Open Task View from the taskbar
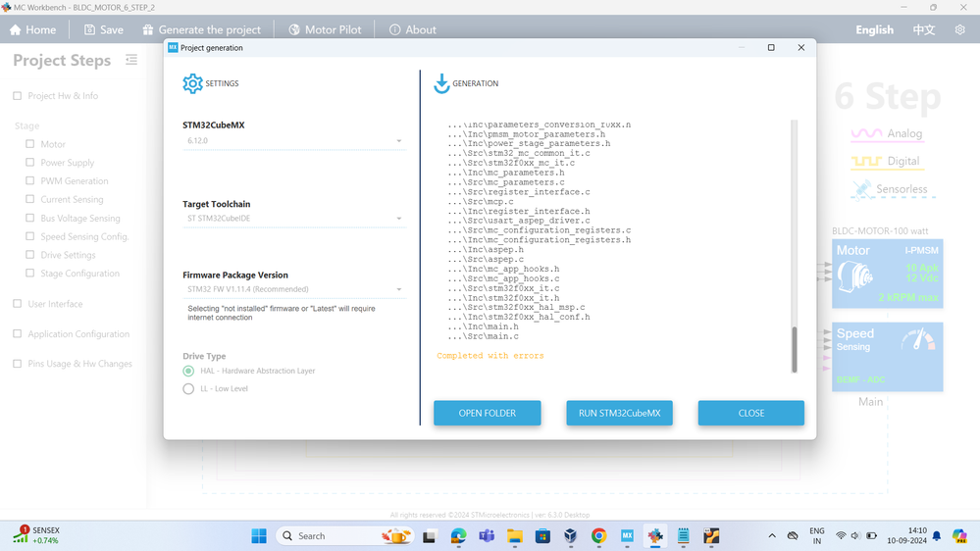The image size is (980, 551). pos(430,536)
